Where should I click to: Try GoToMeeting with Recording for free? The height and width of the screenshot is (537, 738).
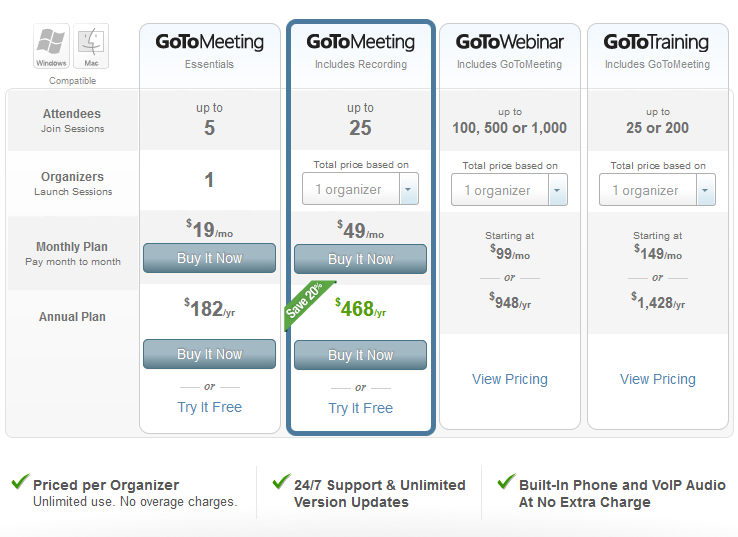click(360, 408)
